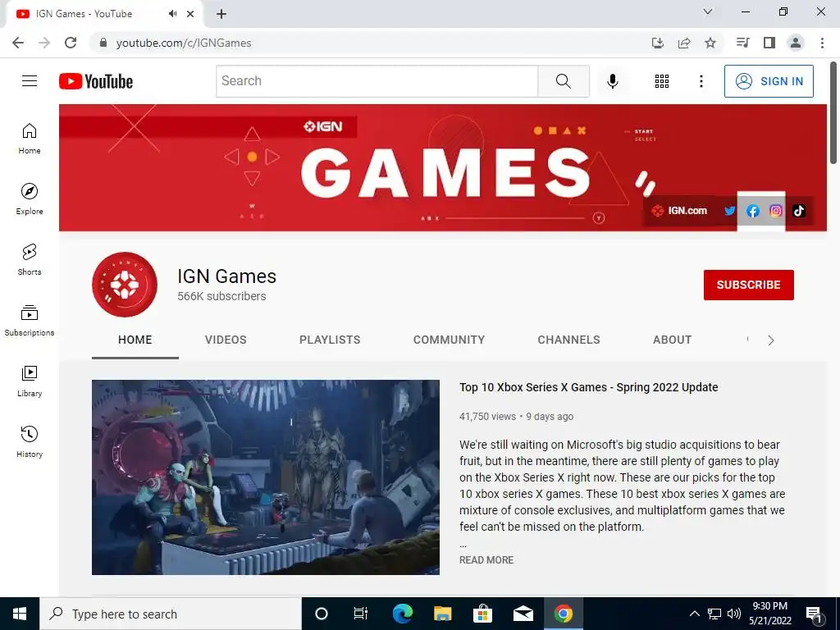Open Library in the sidebar

coord(30,381)
